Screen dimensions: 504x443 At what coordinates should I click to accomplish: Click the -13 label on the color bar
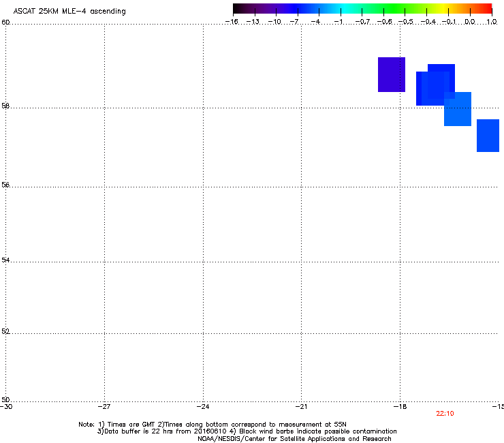click(x=253, y=22)
